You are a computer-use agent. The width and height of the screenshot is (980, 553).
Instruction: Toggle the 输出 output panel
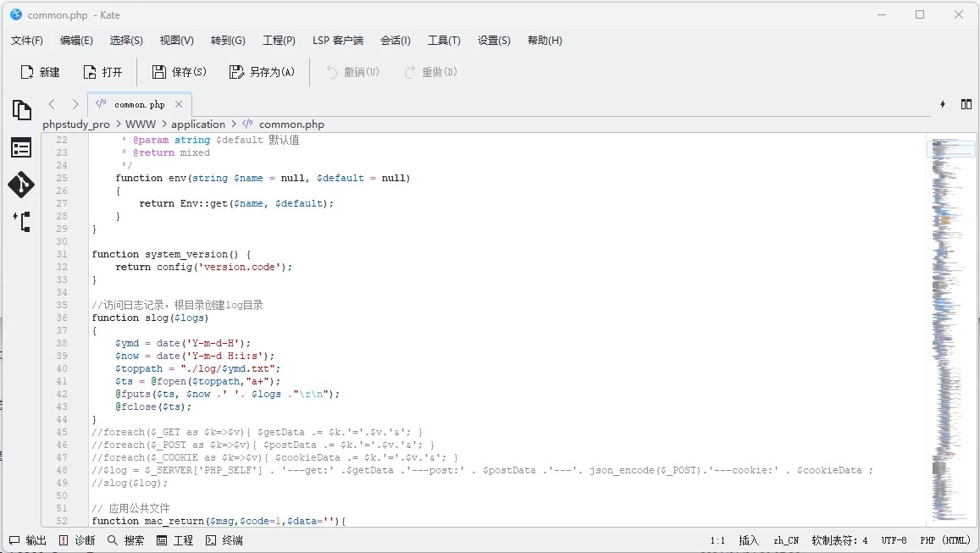point(28,540)
